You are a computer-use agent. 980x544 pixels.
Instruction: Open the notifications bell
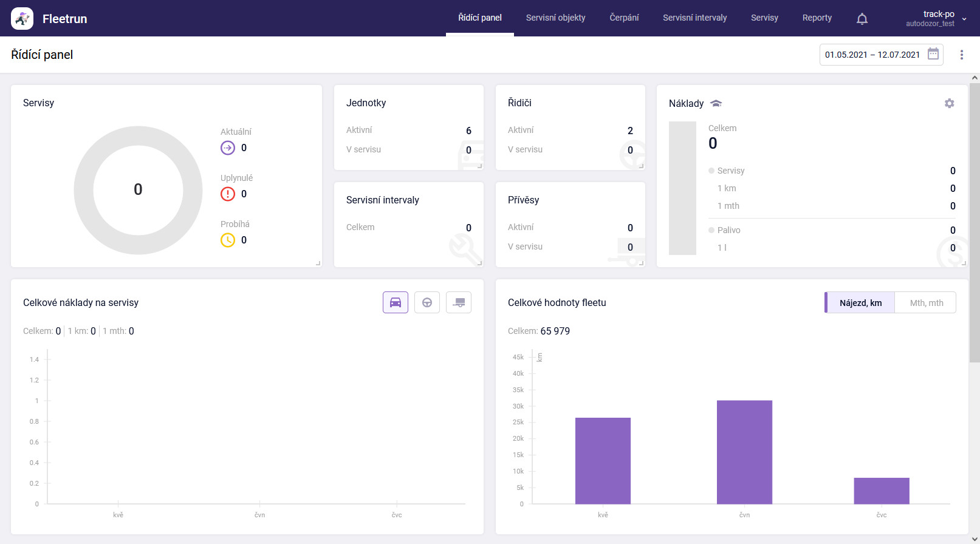pyautogui.click(x=862, y=19)
